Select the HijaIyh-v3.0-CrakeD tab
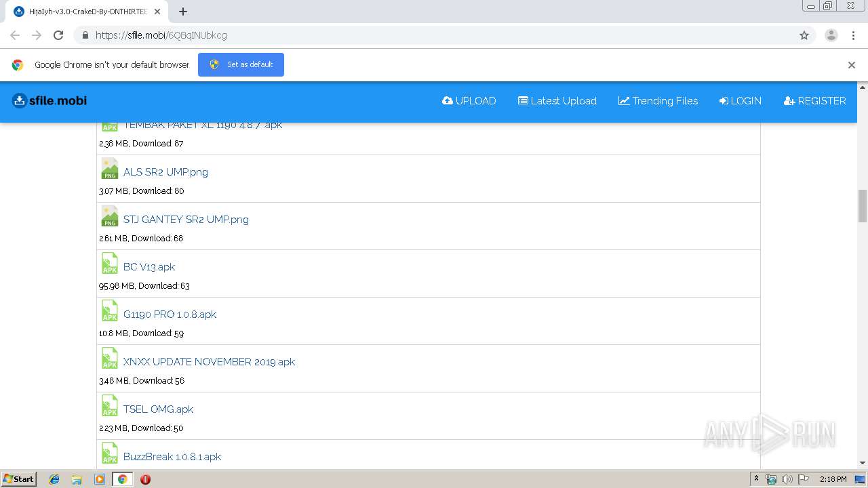 click(x=87, y=12)
